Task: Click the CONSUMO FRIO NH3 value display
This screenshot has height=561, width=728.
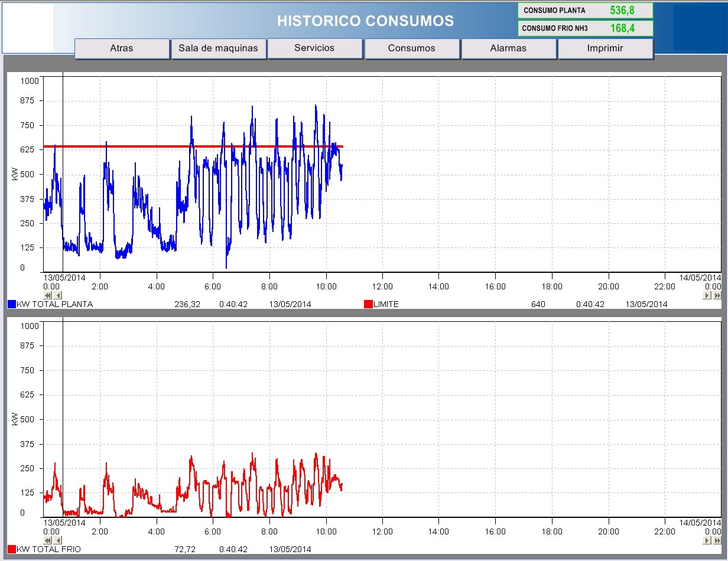Action: tap(623, 28)
